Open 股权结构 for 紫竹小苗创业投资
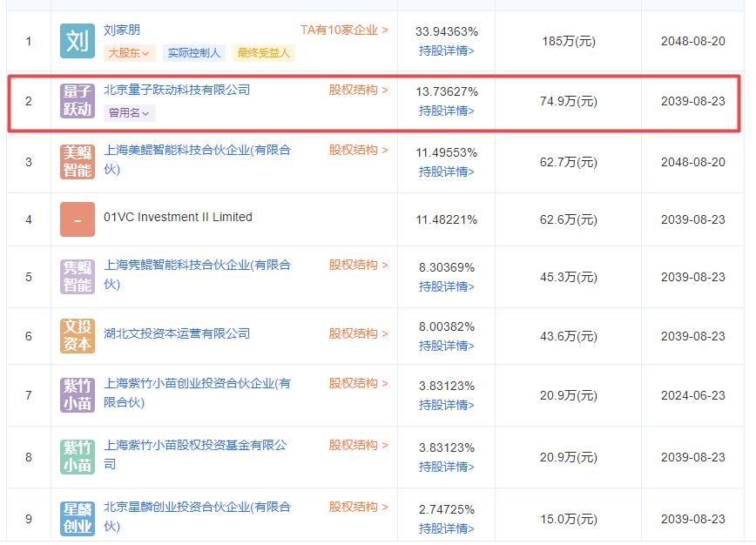The width and height of the screenshot is (756, 545). (x=358, y=384)
